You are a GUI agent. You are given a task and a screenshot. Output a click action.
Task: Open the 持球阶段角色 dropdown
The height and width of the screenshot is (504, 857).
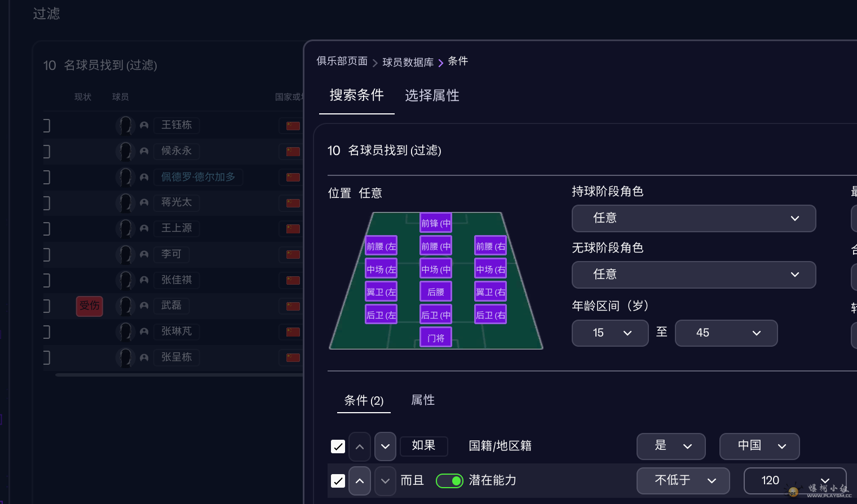[x=693, y=218]
